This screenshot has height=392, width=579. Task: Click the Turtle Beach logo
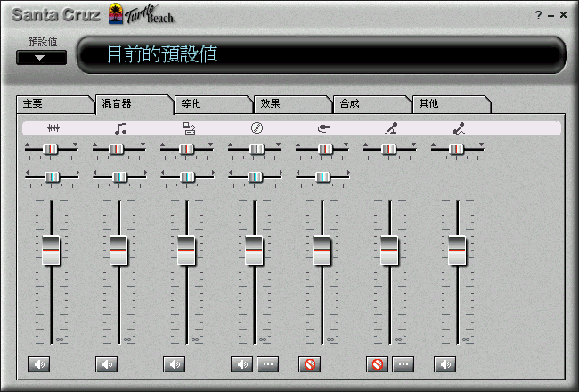[x=142, y=14]
